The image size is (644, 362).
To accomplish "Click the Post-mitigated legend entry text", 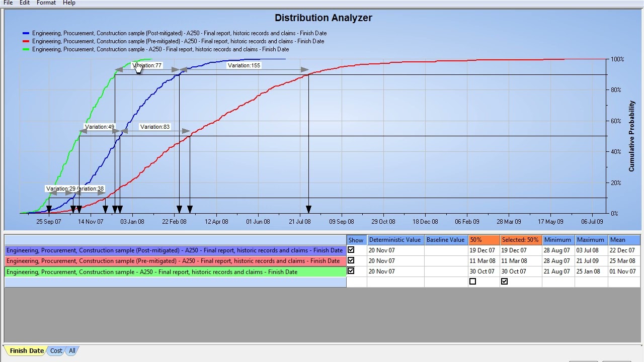I will [x=179, y=33].
